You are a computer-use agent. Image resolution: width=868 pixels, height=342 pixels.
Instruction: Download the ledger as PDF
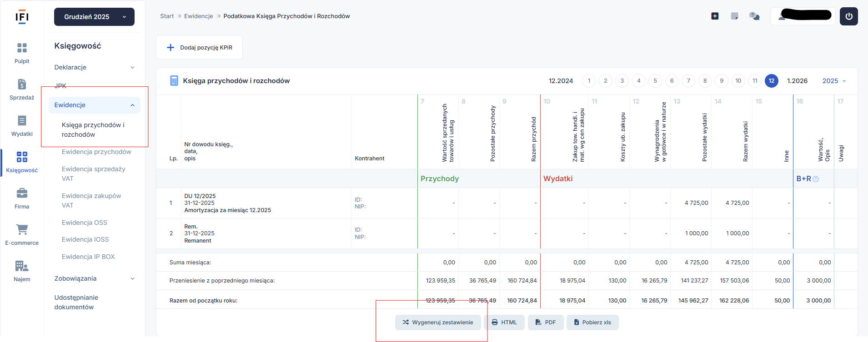click(x=545, y=322)
